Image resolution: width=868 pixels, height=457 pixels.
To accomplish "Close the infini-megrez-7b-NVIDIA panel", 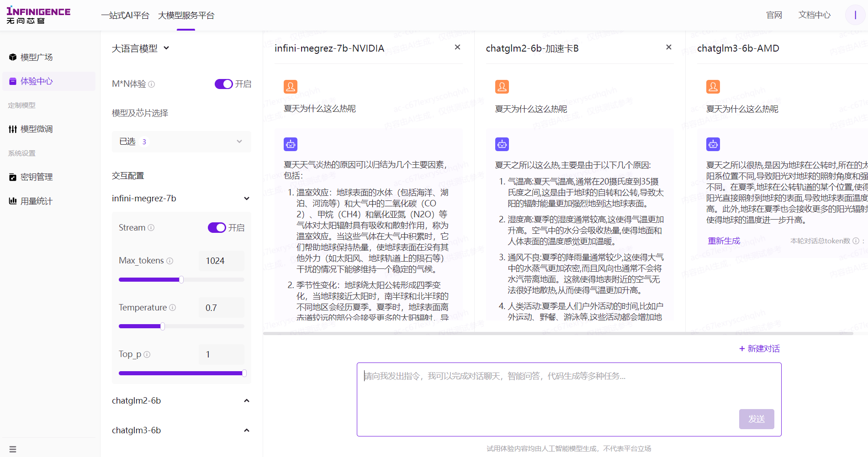I will tap(457, 47).
